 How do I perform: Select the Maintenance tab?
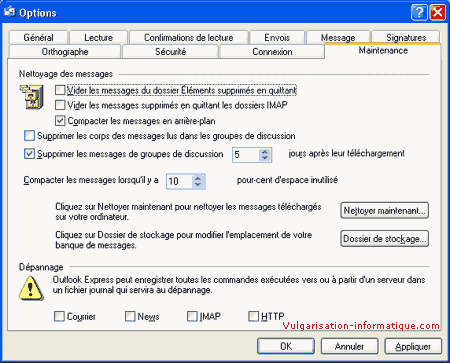(383, 51)
